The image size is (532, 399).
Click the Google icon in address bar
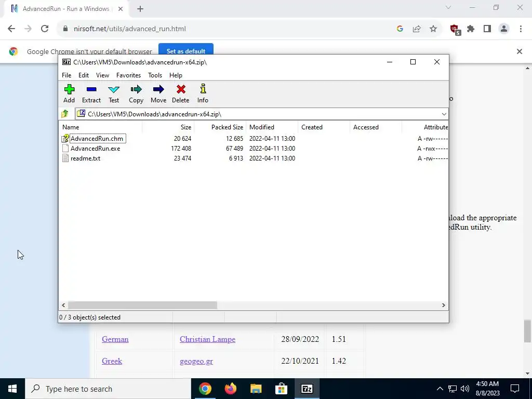click(400, 29)
